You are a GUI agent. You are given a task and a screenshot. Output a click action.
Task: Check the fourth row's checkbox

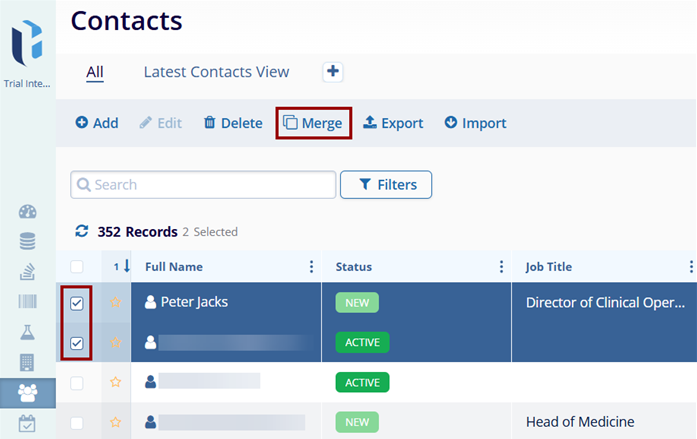pos(77,422)
